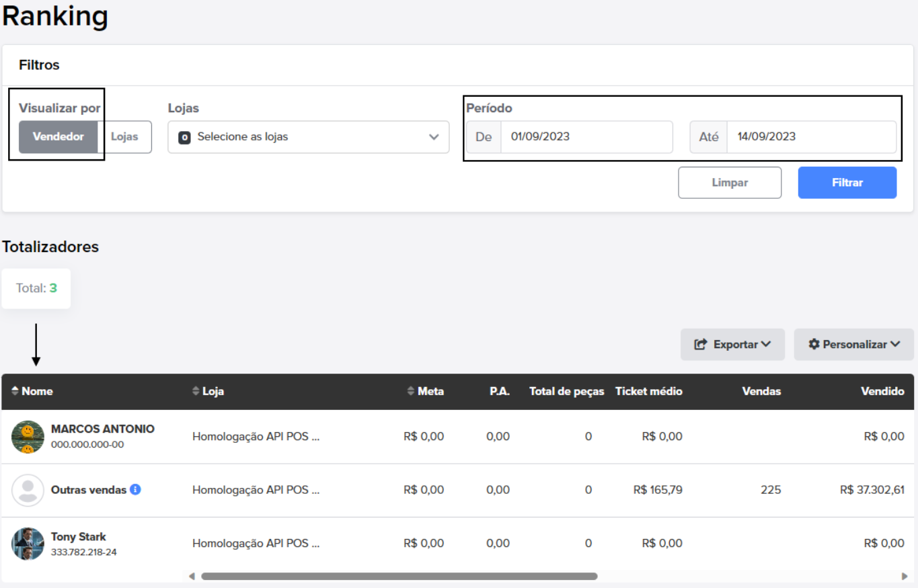Click the 225 sales count cell

pos(771,490)
